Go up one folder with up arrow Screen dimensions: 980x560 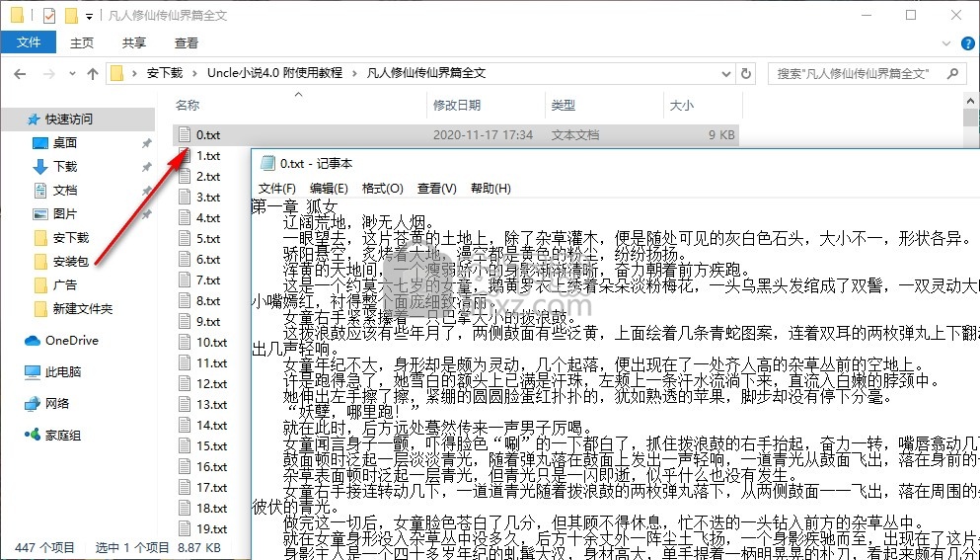pyautogui.click(x=93, y=74)
